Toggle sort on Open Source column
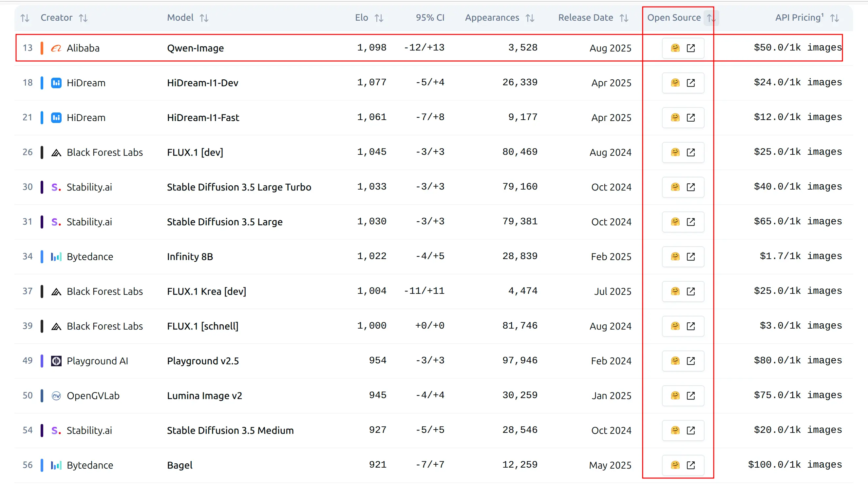 [711, 18]
